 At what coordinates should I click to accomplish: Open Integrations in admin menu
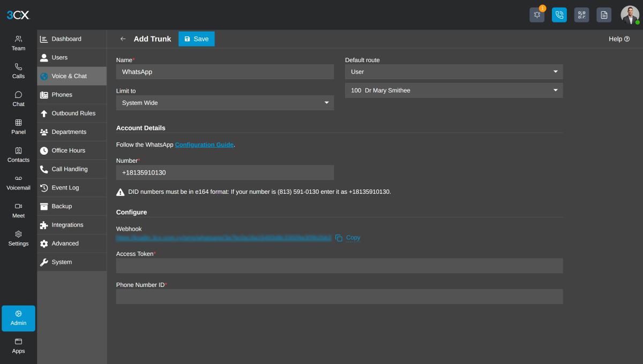tap(72, 225)
